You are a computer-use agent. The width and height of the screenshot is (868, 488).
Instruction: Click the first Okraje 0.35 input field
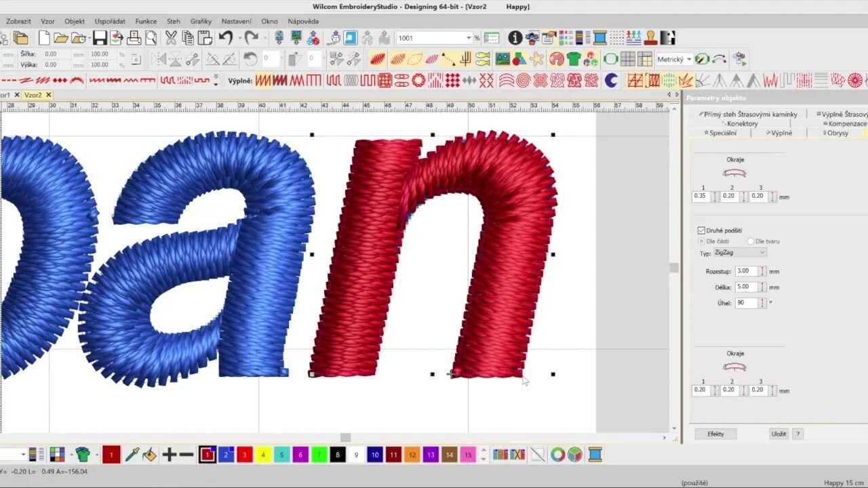click(x=701, y=197)
